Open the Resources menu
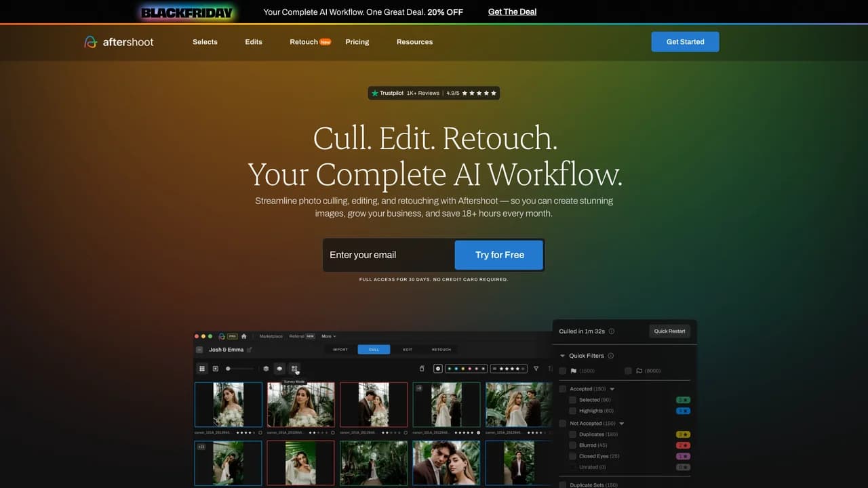 414,42
